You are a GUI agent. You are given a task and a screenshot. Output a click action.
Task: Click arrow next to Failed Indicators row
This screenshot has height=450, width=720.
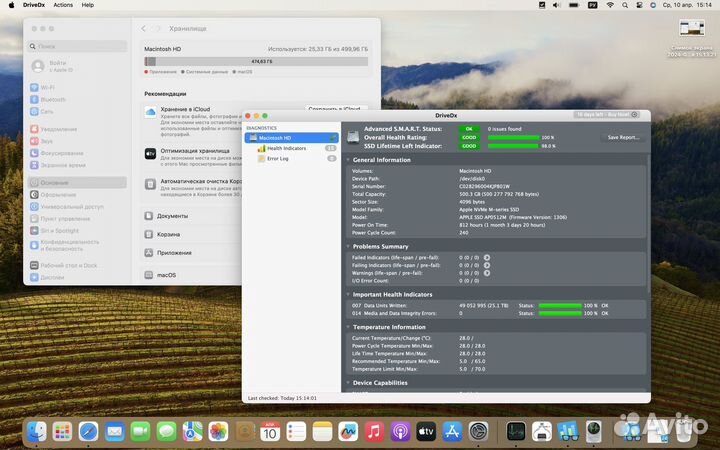(487, 258)
